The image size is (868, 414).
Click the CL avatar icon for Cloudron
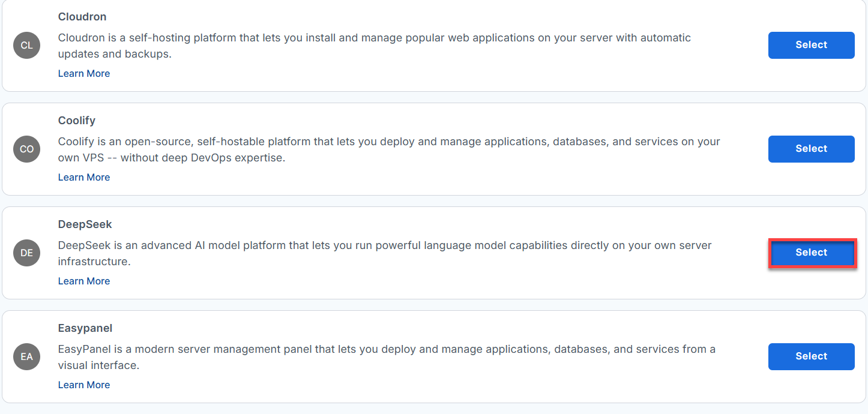click(26, 46)
